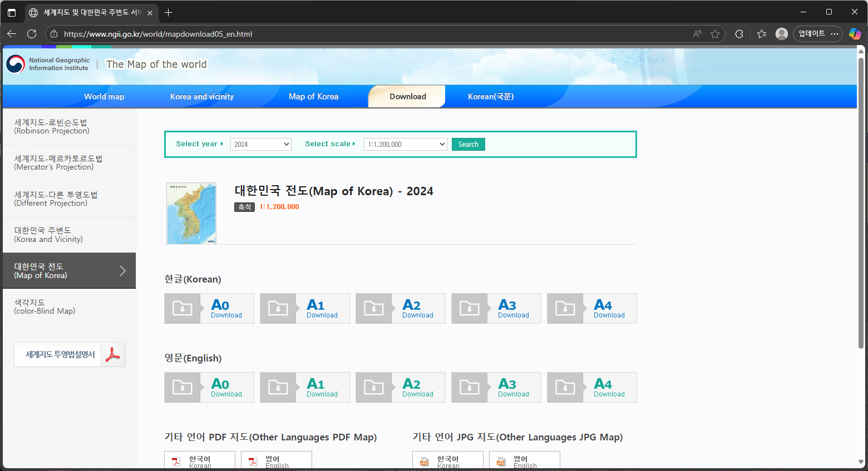This screenshot has width=868, height=471.
Task: Click the browser address bar URL
Action: click(158, 34)
